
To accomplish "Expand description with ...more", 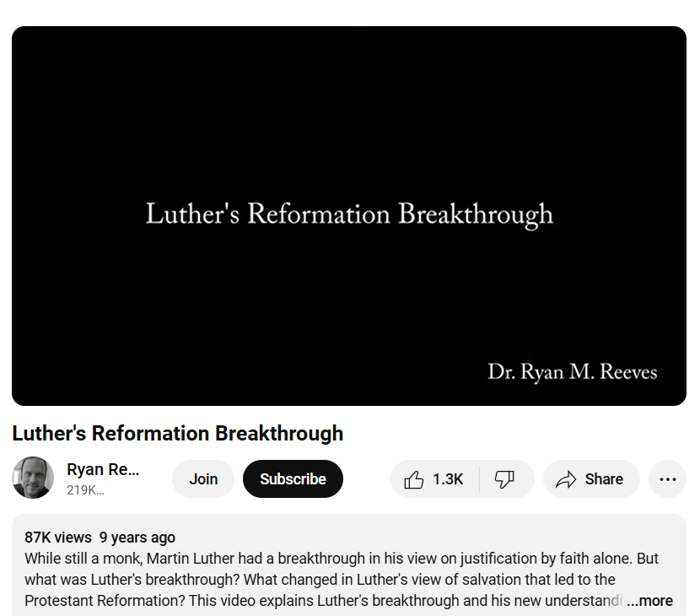I will click(649, 601).
